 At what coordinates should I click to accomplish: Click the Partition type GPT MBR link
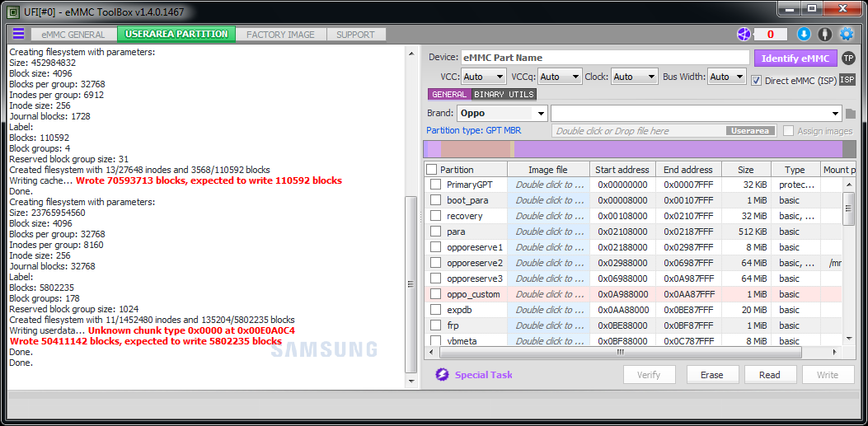[x=473, y=130]
